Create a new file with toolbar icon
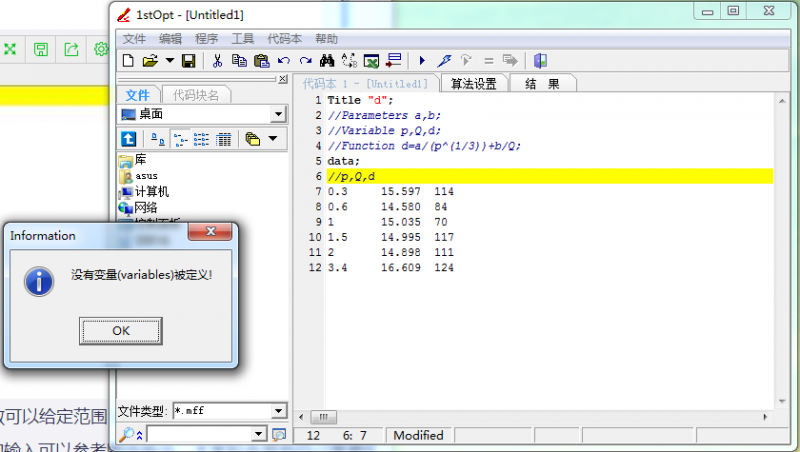800x452 pixels. coord(128,61)
